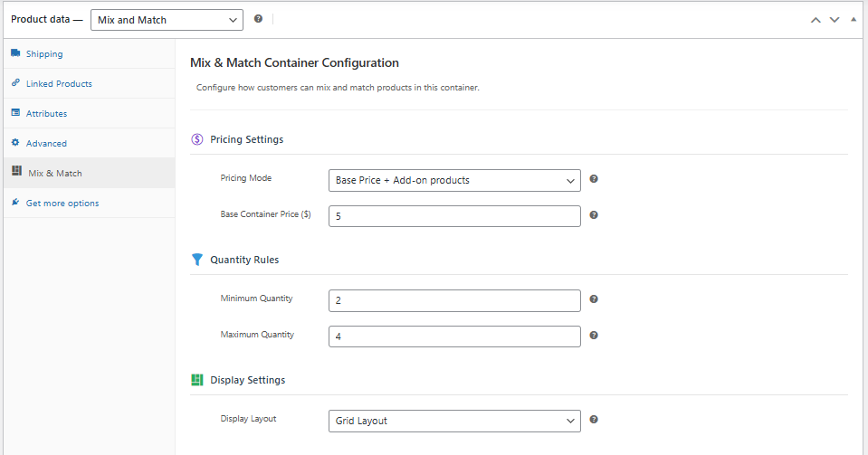
Task: Select the Attributes tab
Action: pos(46,114)
